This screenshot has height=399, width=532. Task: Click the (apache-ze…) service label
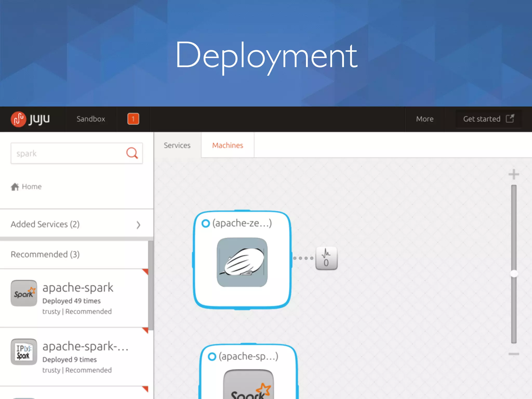coord(242,223)
